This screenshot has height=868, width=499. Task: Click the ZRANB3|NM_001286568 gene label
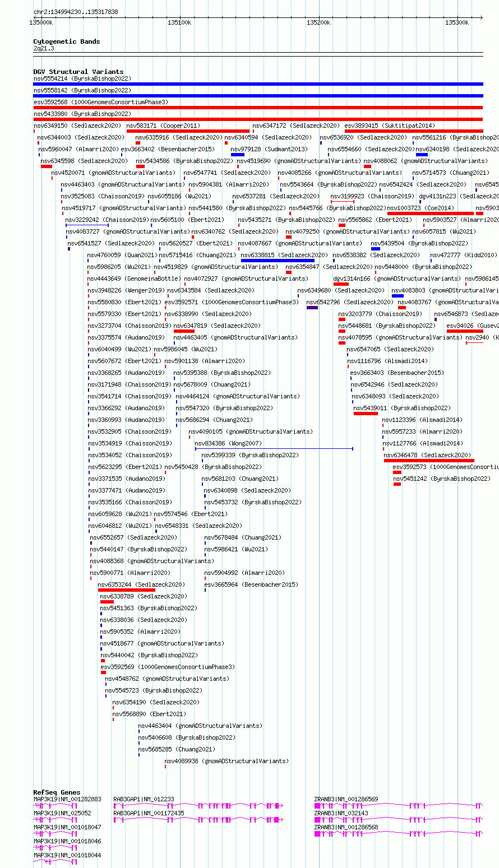point(346,827)
